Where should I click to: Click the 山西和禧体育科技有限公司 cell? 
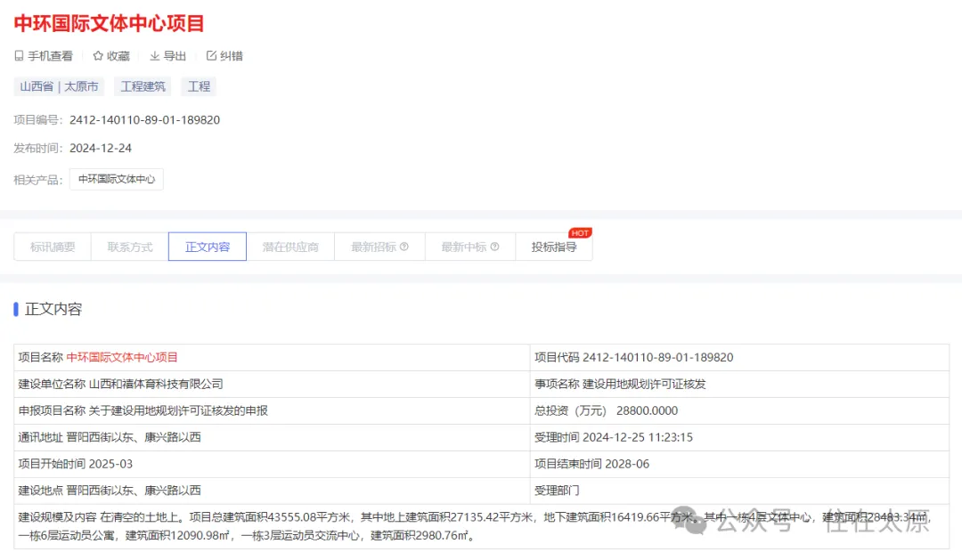point(272,384)
